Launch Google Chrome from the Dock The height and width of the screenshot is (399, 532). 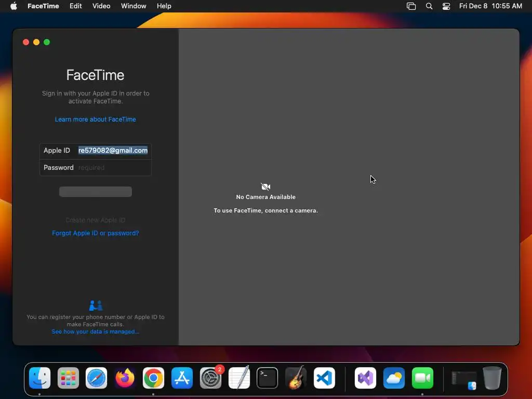[153, 378]
